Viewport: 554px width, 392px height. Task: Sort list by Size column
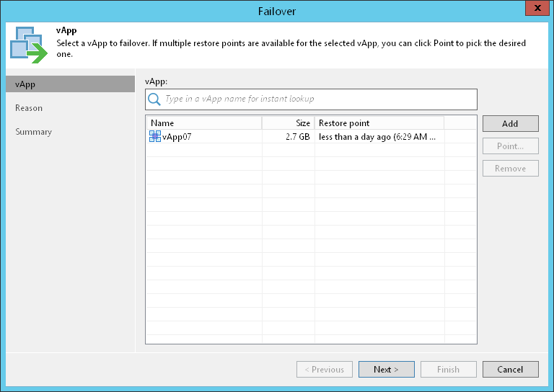point(289,123)
